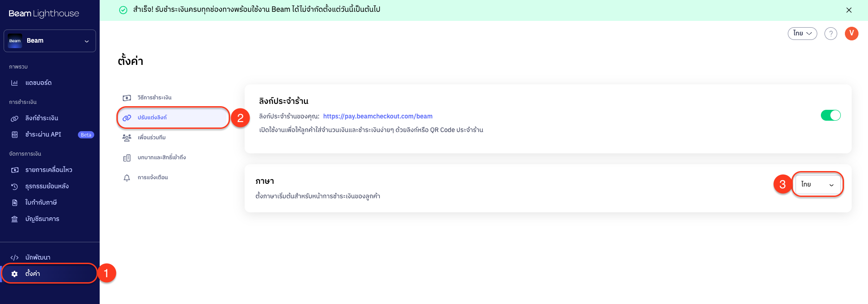Screen dimensions: 868x304
Task: Click the เพื่อนร่วมทีม people icon
Action: tap(127, 138)
